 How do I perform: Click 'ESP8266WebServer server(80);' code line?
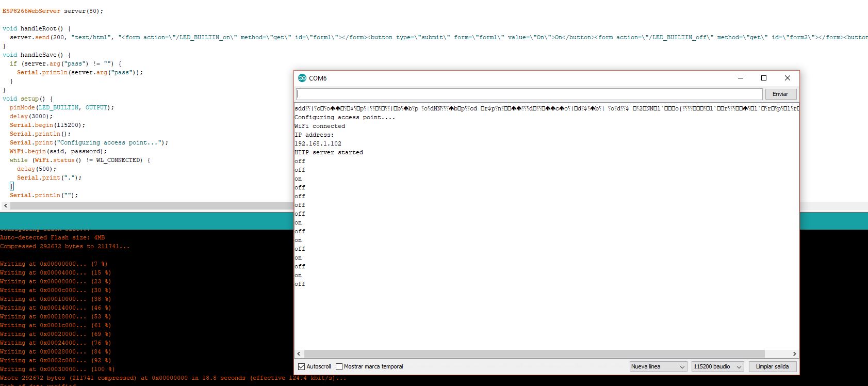[x=53, y=11]
